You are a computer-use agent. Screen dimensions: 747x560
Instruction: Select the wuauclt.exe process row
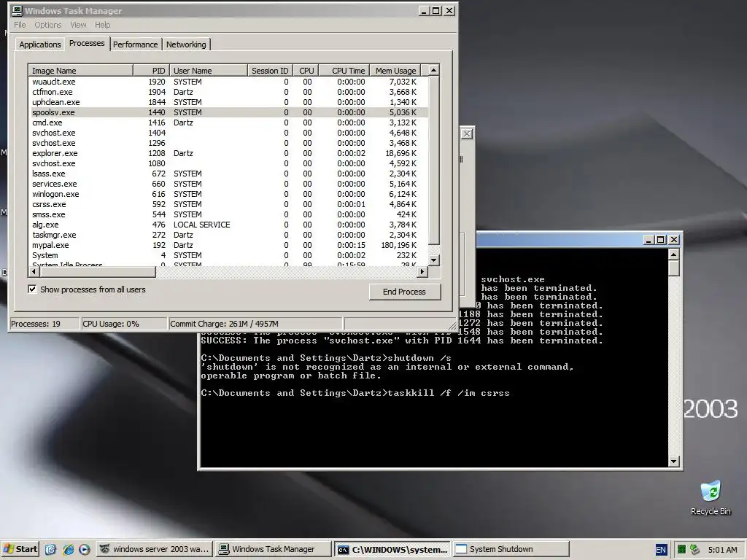pos(228,82)
